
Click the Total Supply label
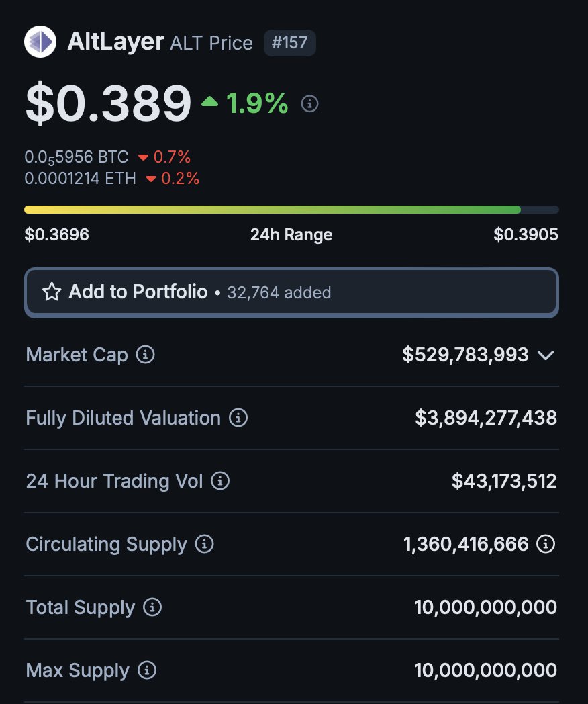[x=81, y=608]
